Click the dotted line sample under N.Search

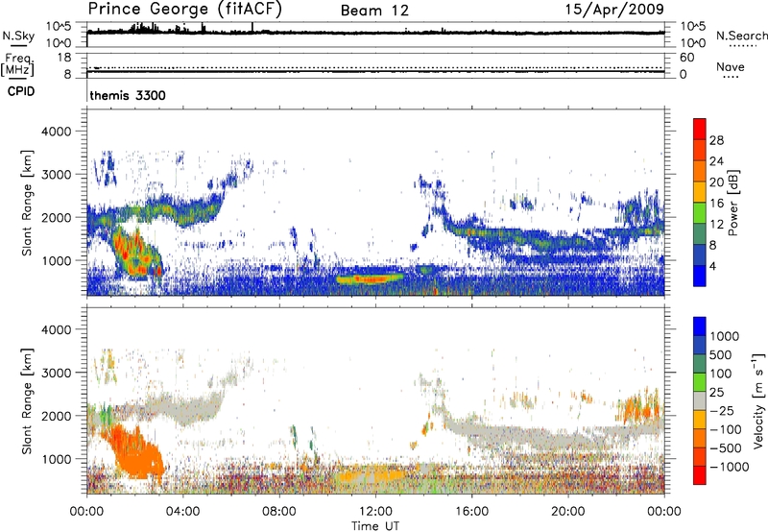742,46
